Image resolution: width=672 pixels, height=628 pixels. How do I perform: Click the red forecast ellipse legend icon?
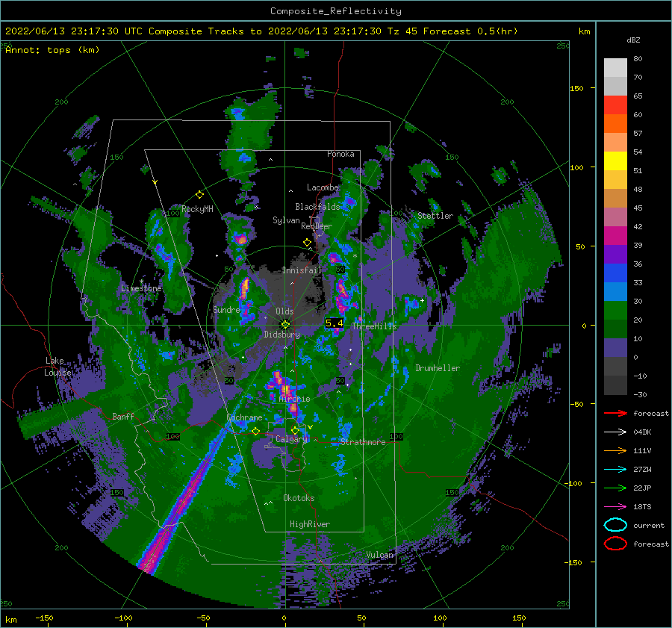tap(615, 544)
